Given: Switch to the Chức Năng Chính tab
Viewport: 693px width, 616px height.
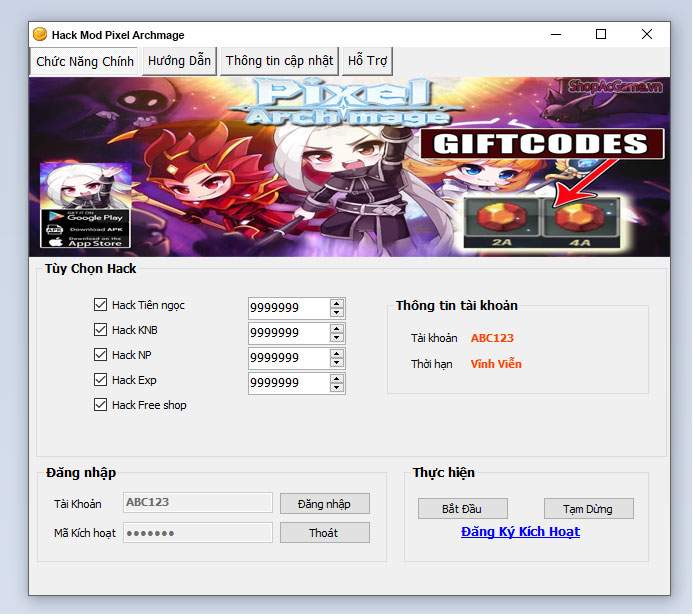Looking at the screenshot, I should [x=85, y=61].
